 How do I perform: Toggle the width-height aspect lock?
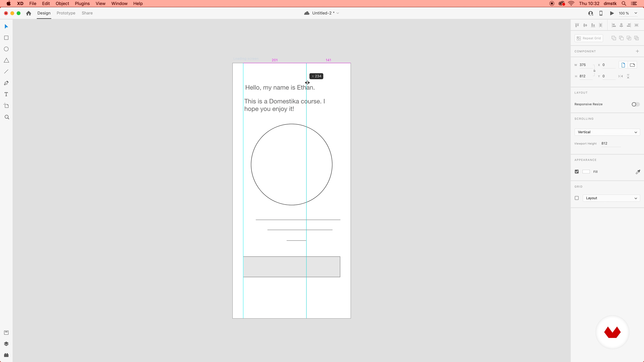[x=595, y=70]
